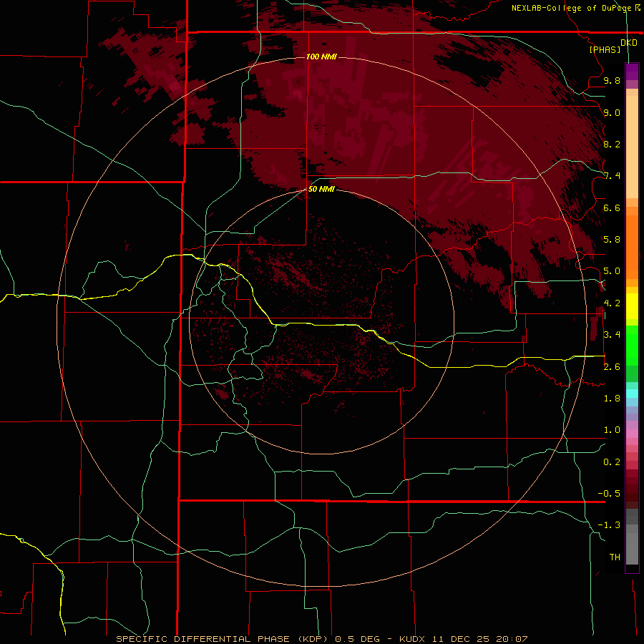Select the 1.0 scale value

612,430
